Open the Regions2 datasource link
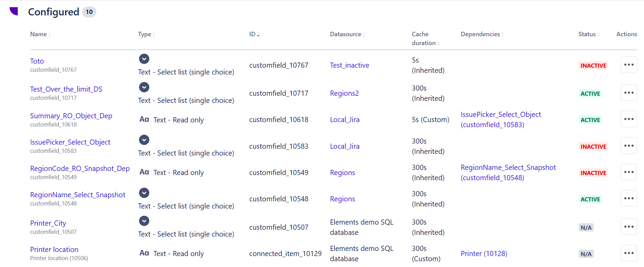This screenshot has width=644, height=267. 344,93
